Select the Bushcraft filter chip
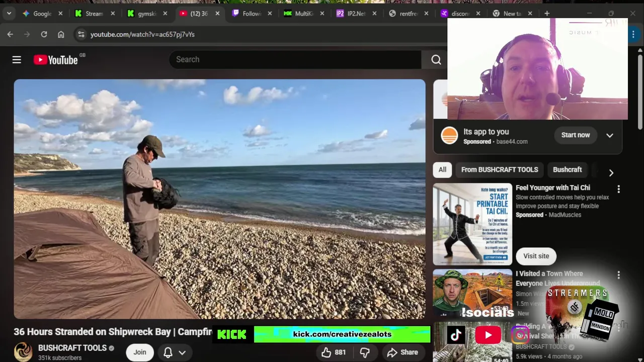Viewport: 644px width, 362px height. (x=568, y=170)
